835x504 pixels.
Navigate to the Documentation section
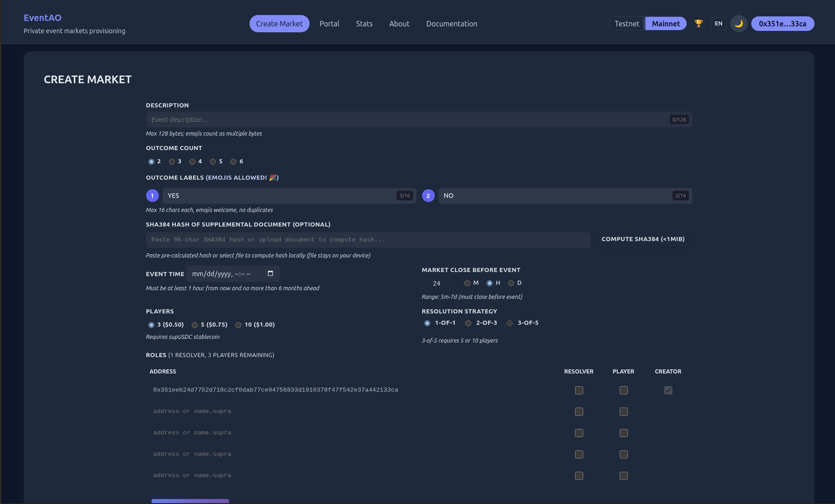pyautogui.click(x=452, y=23)
